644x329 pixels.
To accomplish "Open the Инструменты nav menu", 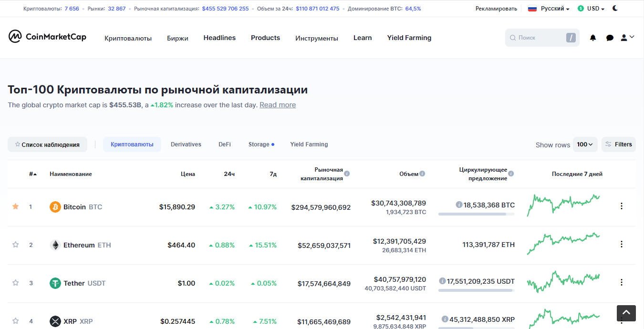I will click(x=317, y=38).
